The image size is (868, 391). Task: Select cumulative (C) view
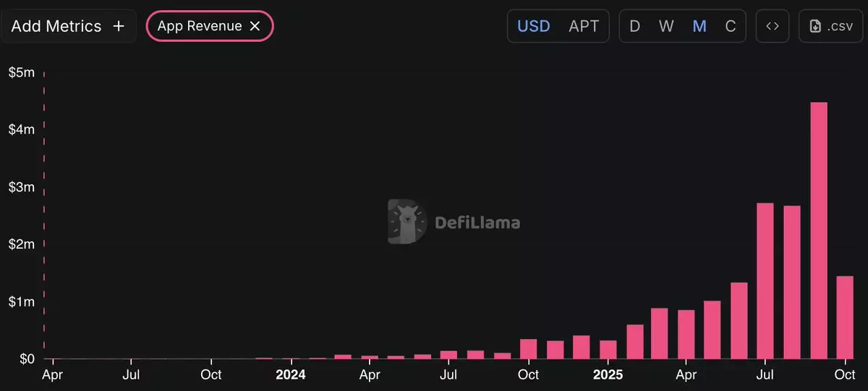point(731,27)
